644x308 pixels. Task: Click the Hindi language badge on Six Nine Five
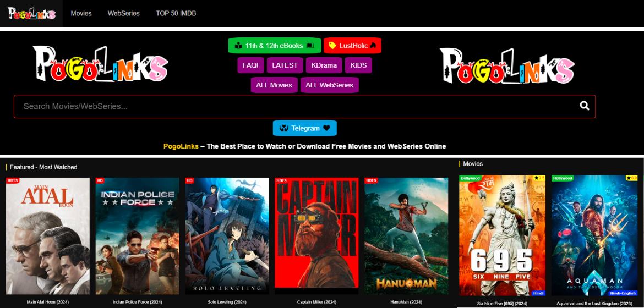click(x=538, y=293)
